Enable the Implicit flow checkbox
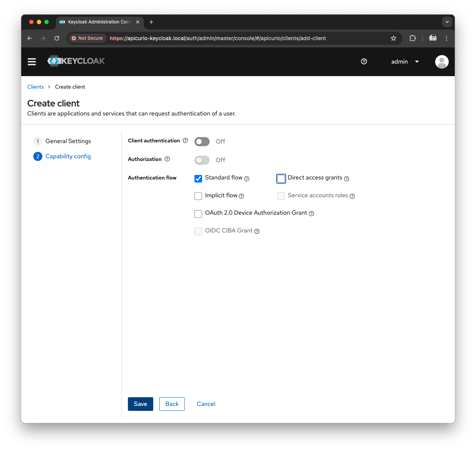The image size is (476, 451). (x=198, y=196)
